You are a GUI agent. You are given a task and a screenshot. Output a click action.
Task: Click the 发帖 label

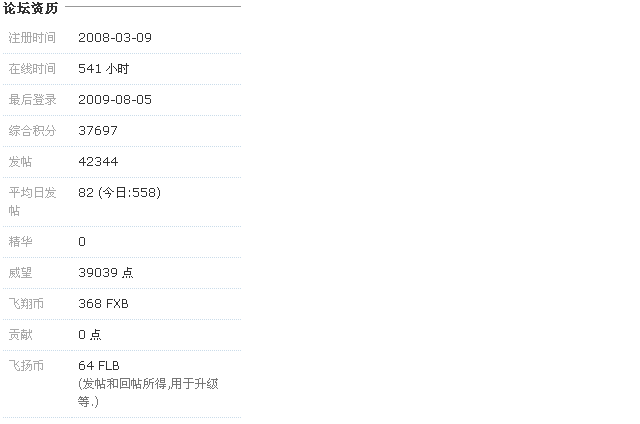pos(20,162)
